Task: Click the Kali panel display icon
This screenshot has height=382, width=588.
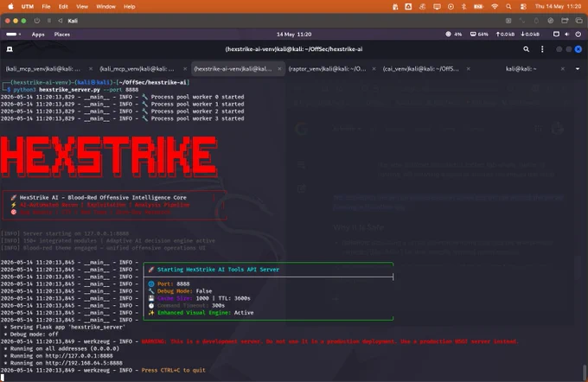Action: 556,34
